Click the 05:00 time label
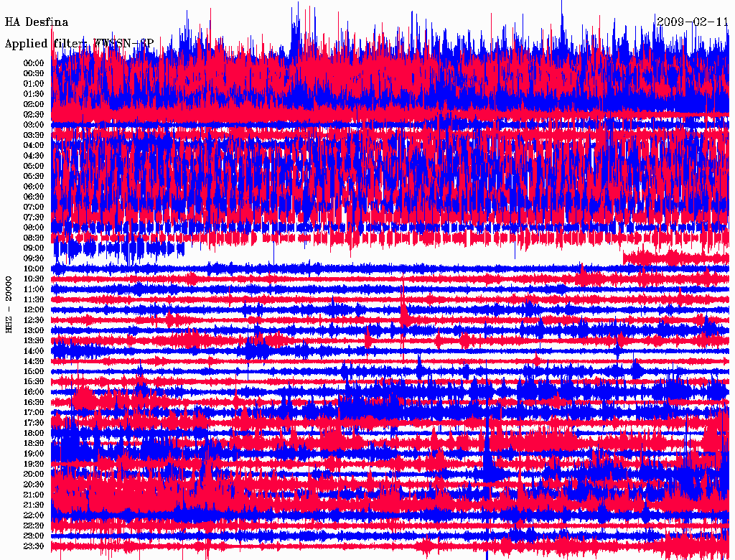The width and height of the screenshot is (735, 560). [34, 166]
